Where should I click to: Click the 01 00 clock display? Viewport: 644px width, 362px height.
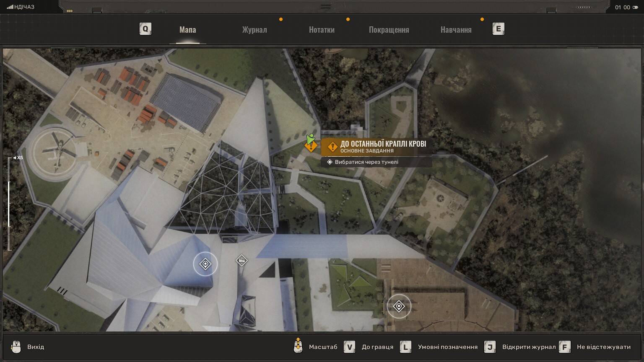(623, 7)
